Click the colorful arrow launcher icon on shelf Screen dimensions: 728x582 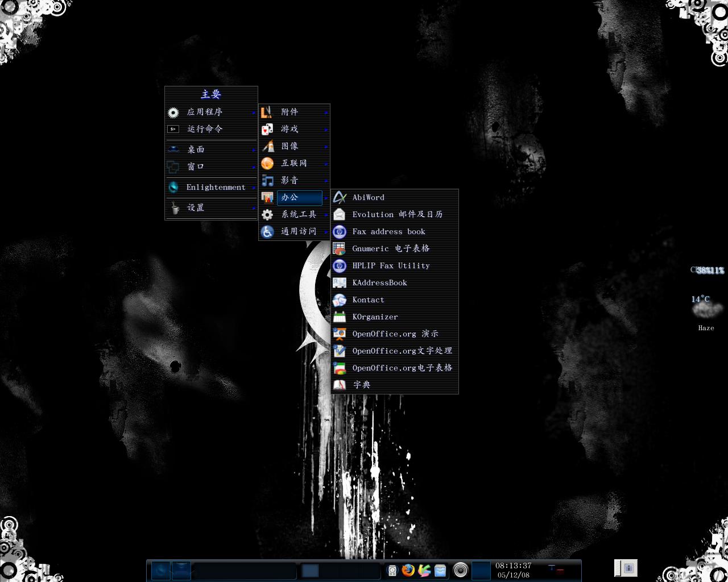pos(424,570)
